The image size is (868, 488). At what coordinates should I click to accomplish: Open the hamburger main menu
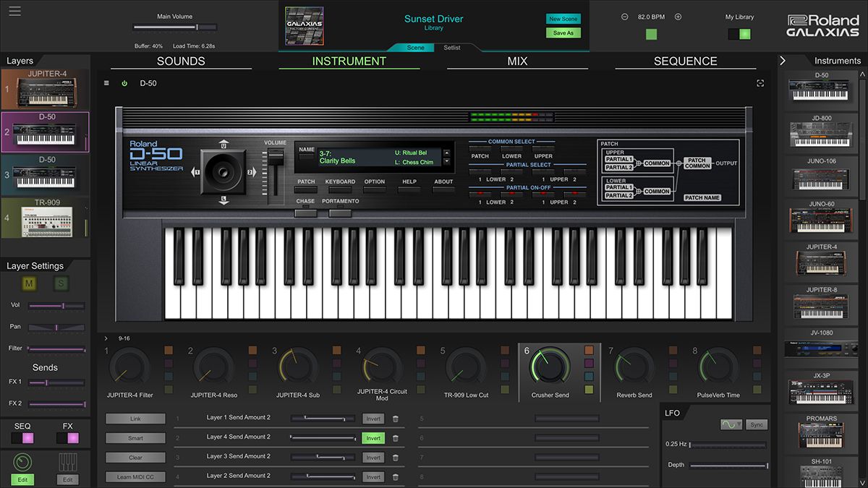coord(15,11)
